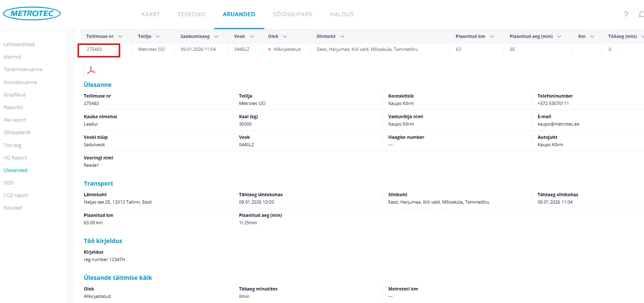644x303 pixels.
Task: Open the chat bubble icon
Action: pyautogui.click(x=641, y=14)
